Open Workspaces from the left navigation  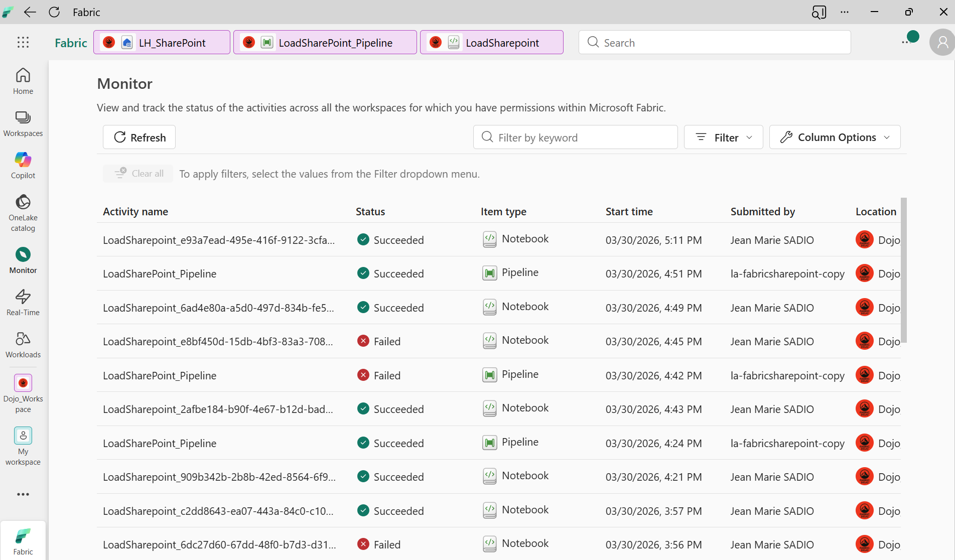pyautogui.click(x=23, y=123)
